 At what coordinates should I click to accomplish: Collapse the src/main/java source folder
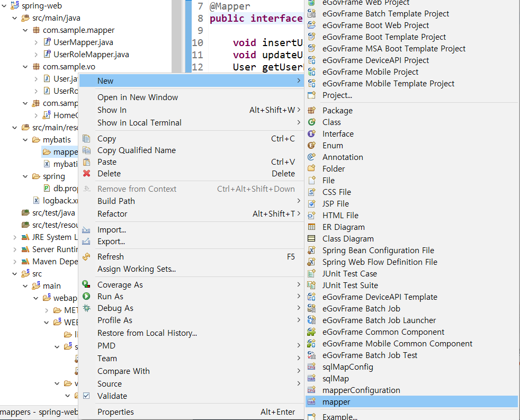[15, 18]
